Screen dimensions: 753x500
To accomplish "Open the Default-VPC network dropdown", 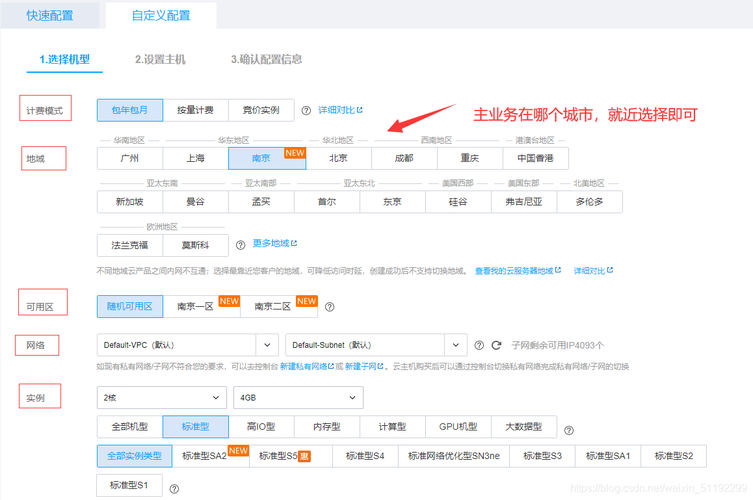I will coord(187,345).
